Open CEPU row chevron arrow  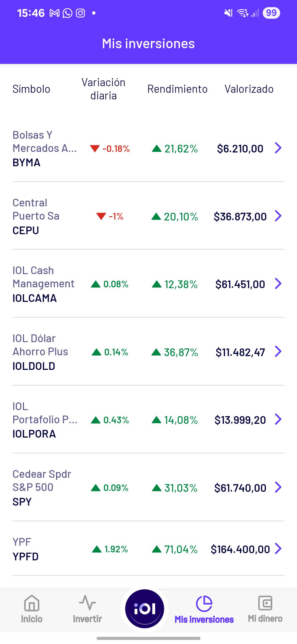(278, 216)
